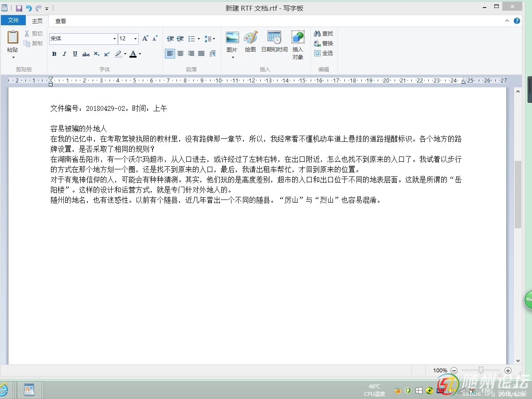This screenshot has height=399, width=532.
Task: Open WordPad from the Windows taskbar
Action: tap(29, 390)
